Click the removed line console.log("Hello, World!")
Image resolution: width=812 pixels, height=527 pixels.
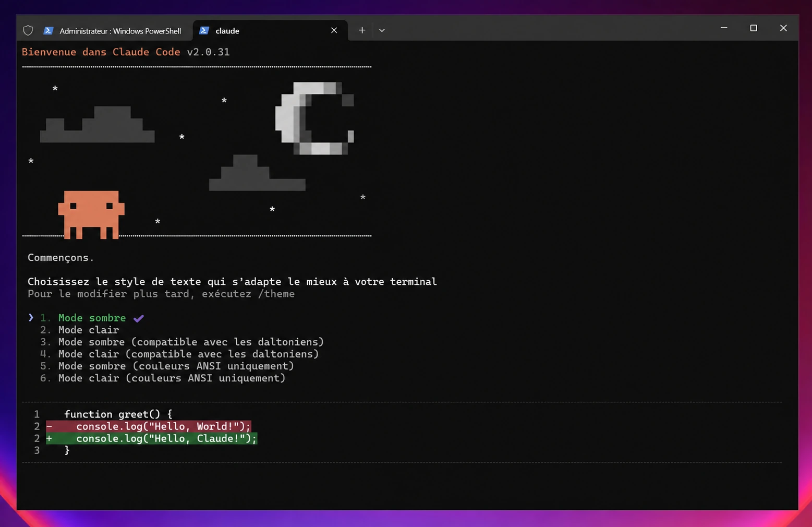(x=149, y=426)
